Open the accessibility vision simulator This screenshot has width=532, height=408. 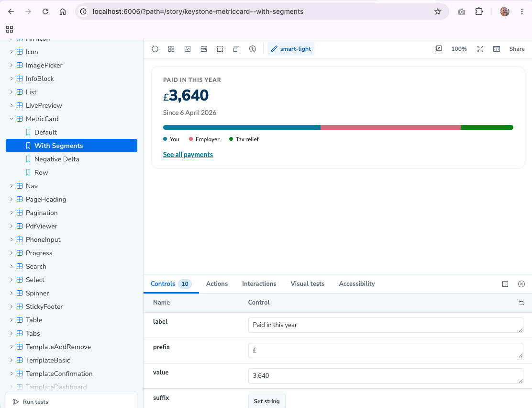pos(253,49)
